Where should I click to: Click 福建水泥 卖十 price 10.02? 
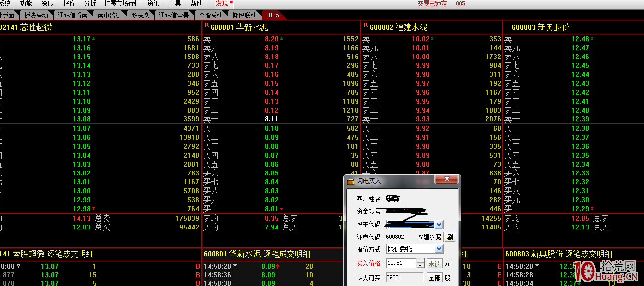tap(420, 39)
